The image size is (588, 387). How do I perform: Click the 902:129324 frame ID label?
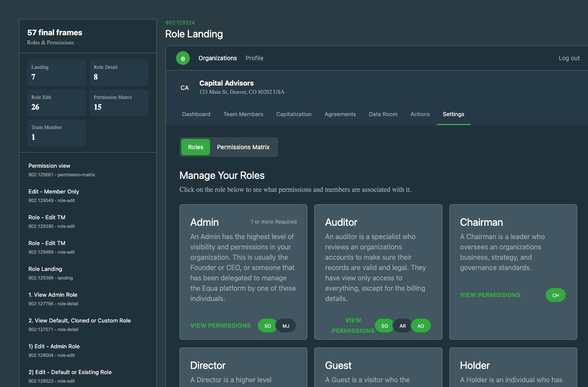(180, 23)
